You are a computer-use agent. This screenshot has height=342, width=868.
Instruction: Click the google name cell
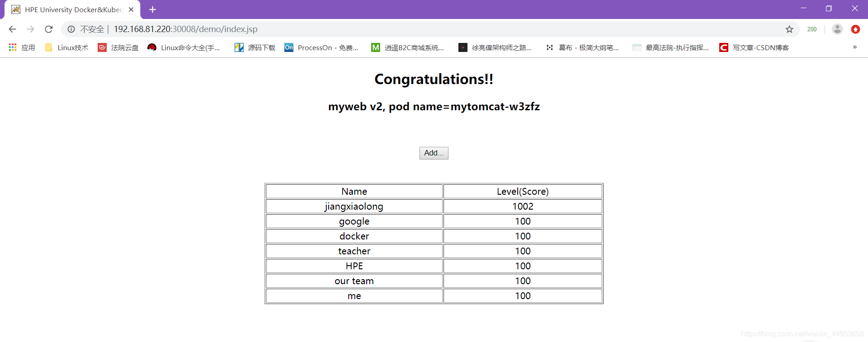click(354, 221)
